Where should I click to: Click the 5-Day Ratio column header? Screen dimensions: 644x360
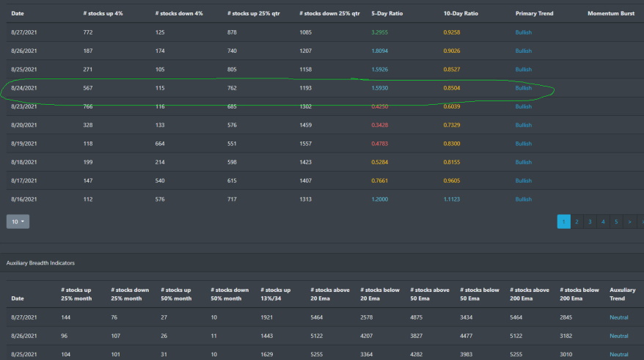[386, 13]
